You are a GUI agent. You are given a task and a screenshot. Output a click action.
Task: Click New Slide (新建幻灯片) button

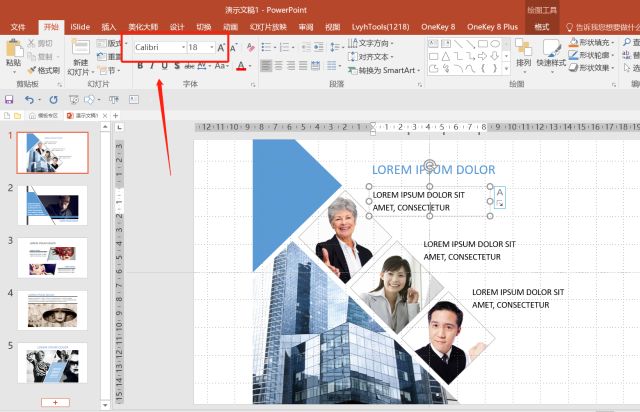point(80,57)
